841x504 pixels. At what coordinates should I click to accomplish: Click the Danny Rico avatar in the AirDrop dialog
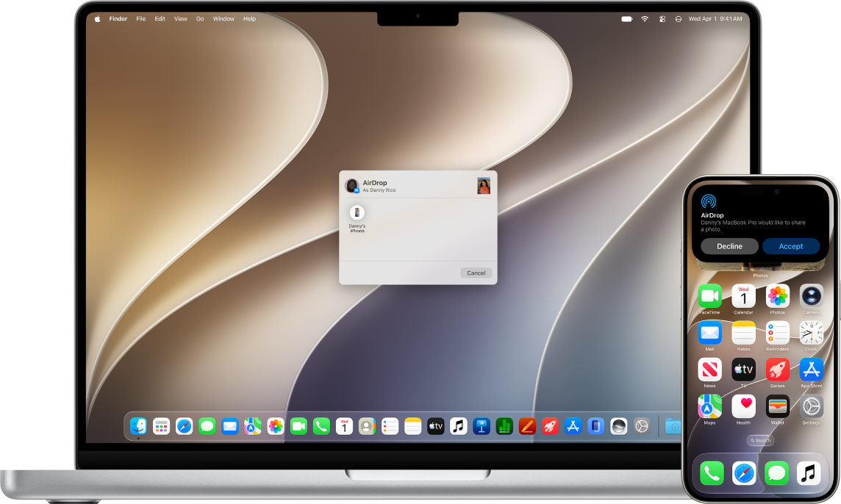tap(352, 186)
